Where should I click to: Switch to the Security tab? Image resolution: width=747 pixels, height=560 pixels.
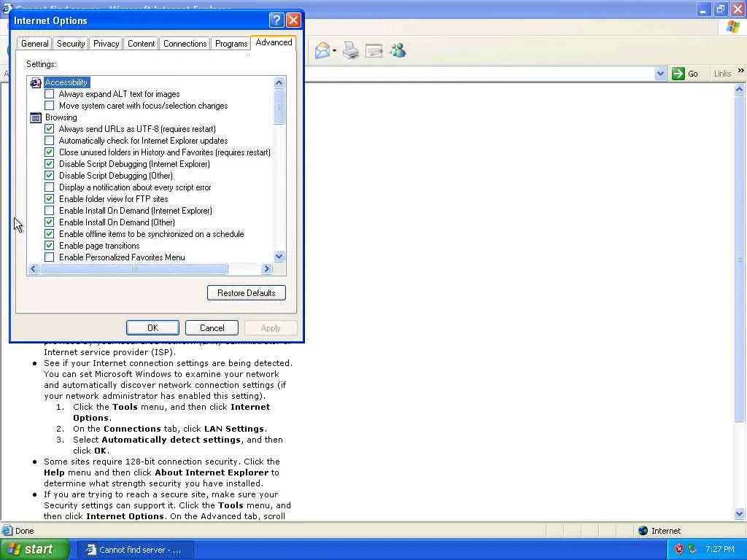[71, 44]
